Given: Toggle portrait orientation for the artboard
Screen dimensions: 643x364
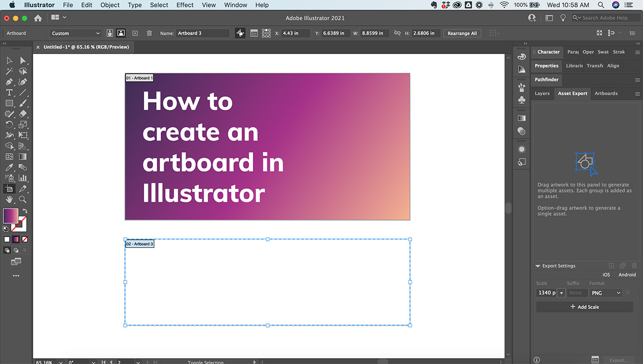Looking at the screenshot, I should tap(110, 33).
